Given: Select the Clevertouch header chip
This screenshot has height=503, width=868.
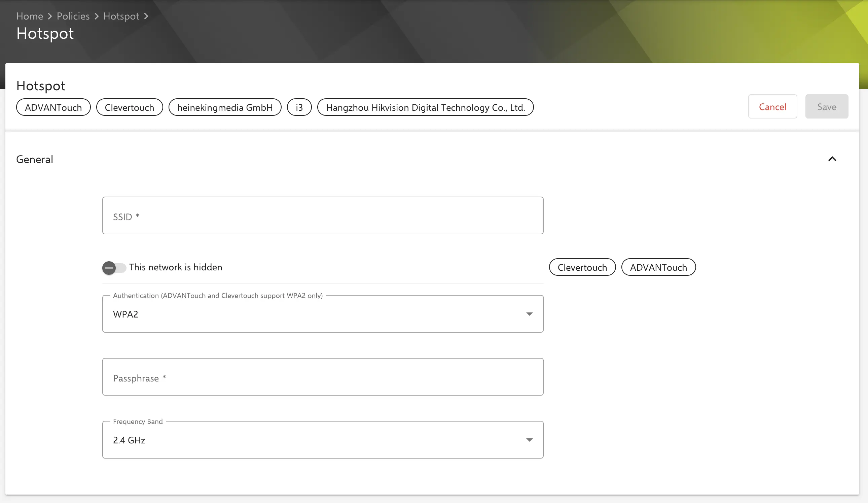Looking at the screenshot, I should pos(129,107).
